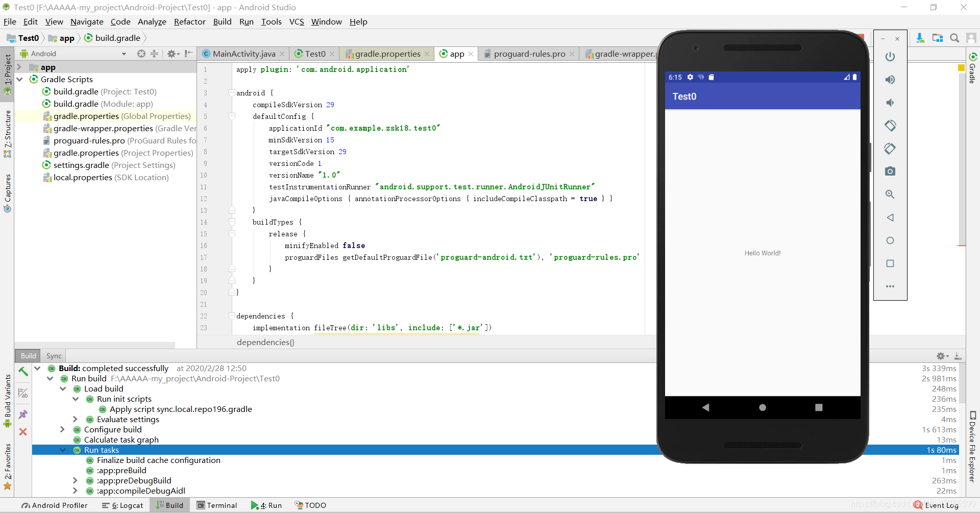
Task: Take emulator screenshot camera icon
Action: point(890,172)
